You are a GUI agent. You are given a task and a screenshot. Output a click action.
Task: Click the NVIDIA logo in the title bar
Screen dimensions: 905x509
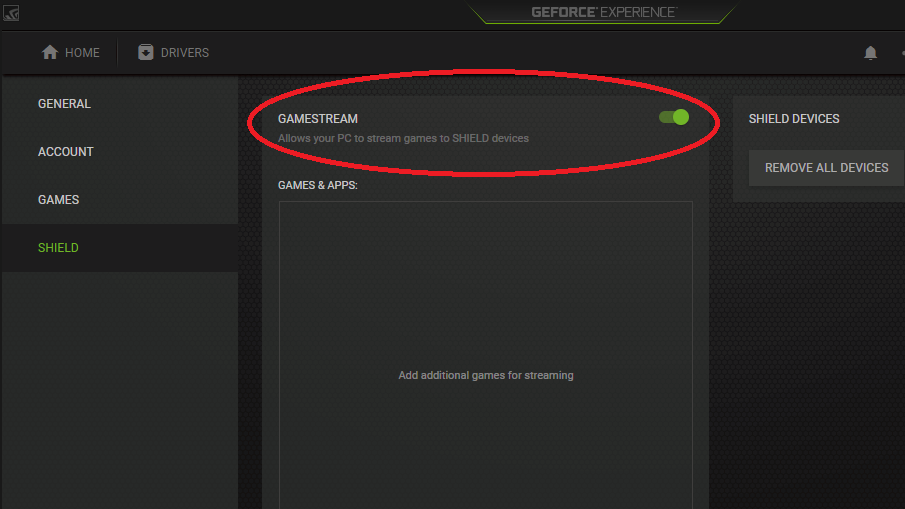click(x=11, y=14)
